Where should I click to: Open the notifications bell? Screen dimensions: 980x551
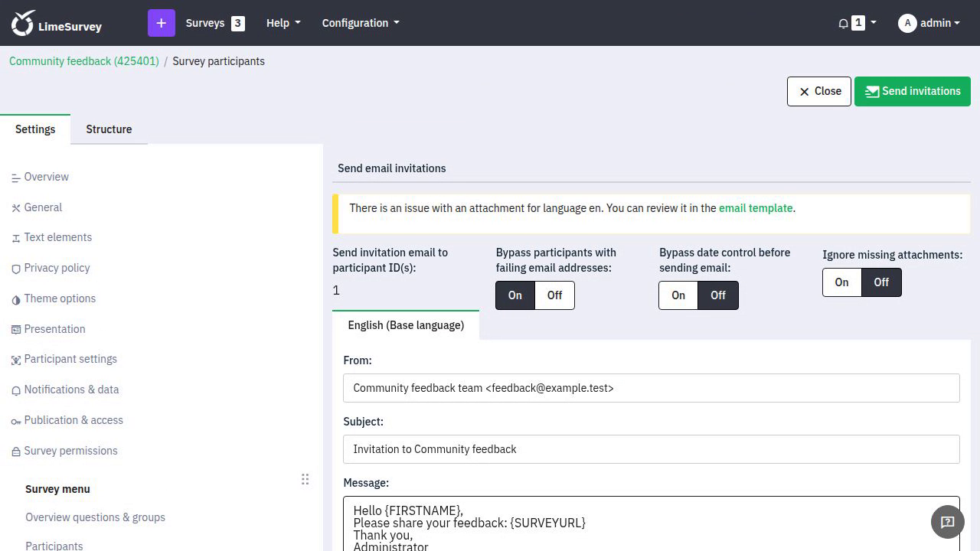click(843, 23)
